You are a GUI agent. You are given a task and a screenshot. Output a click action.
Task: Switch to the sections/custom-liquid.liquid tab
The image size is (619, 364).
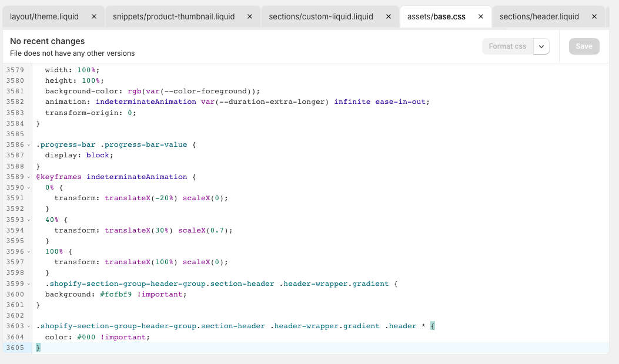[x=321, y=16]
